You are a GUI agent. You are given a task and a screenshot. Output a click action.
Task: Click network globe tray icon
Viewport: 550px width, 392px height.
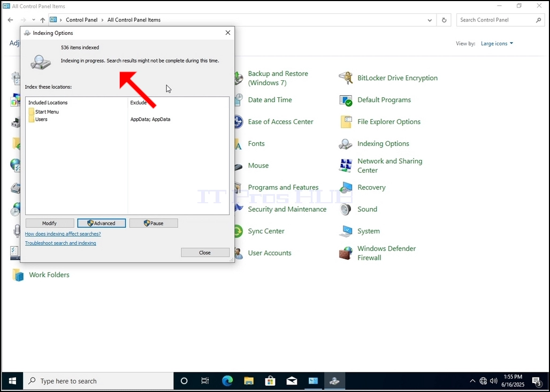pos(483,381)
